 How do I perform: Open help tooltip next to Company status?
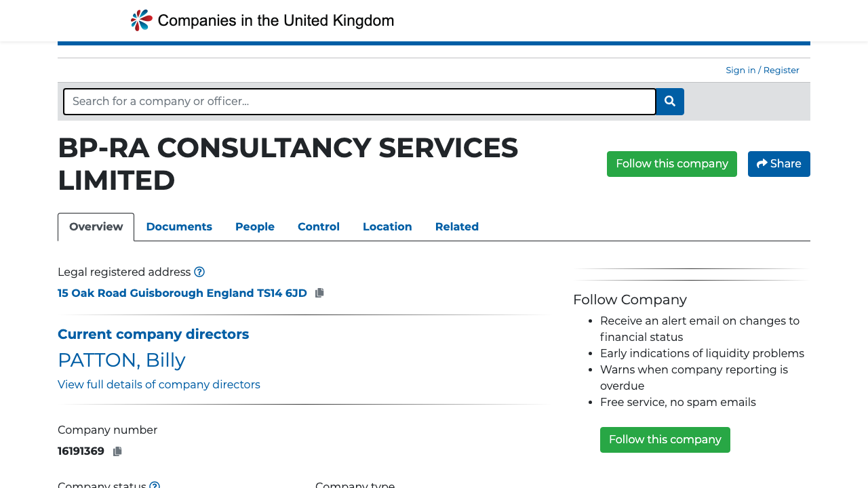point(155,485)
